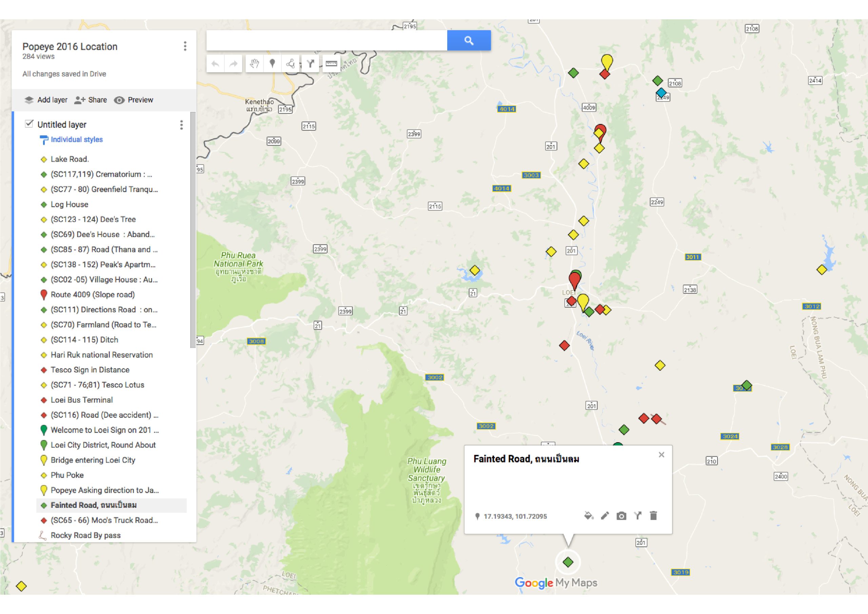The image size is (868, 614).
Task: Choose the add marker tool
Action: pyautogui.click(x=272, y=63)
